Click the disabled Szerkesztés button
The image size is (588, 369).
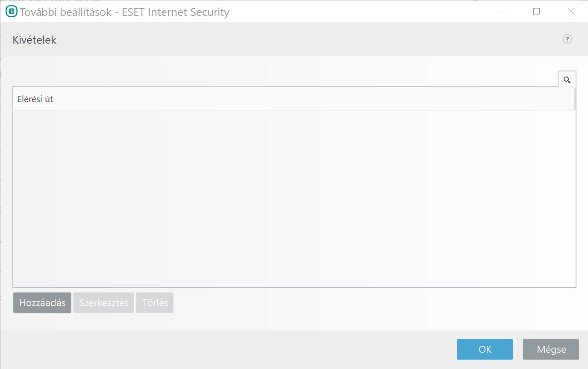point(104,303)
